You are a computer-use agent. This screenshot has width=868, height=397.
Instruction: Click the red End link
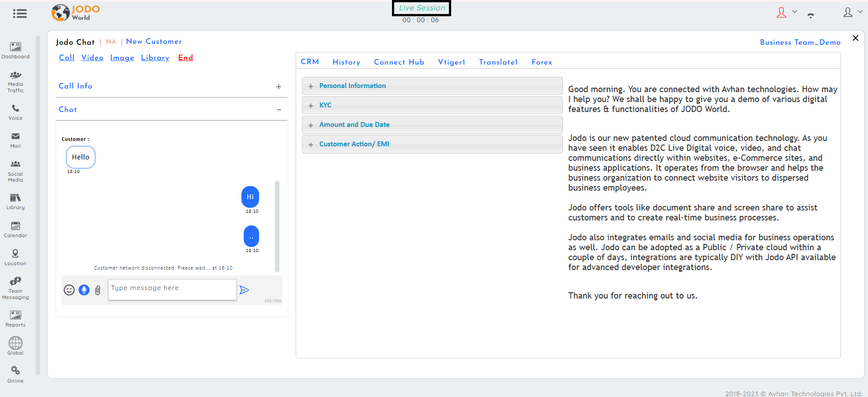pos(185,57)
